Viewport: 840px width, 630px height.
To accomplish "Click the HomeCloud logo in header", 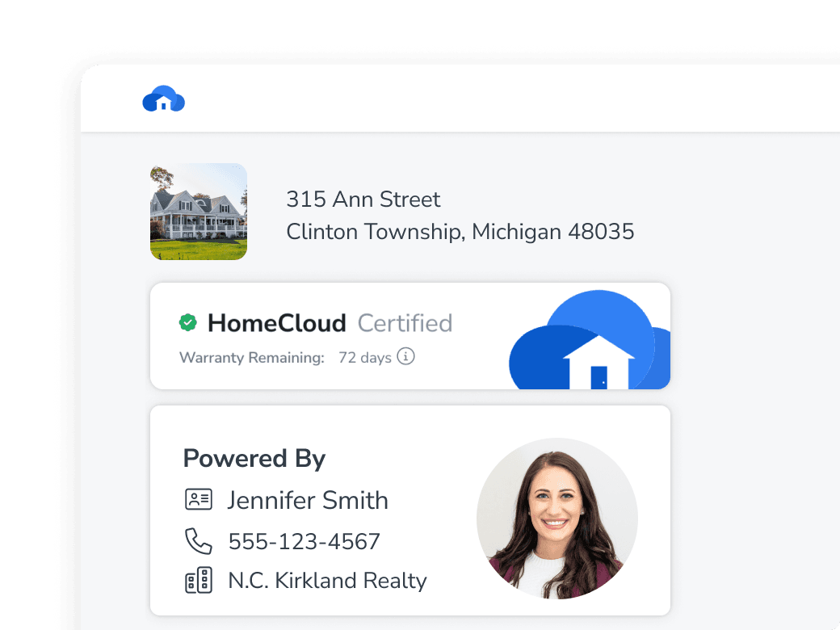I will pyautogui.click(x=163, y=99).
